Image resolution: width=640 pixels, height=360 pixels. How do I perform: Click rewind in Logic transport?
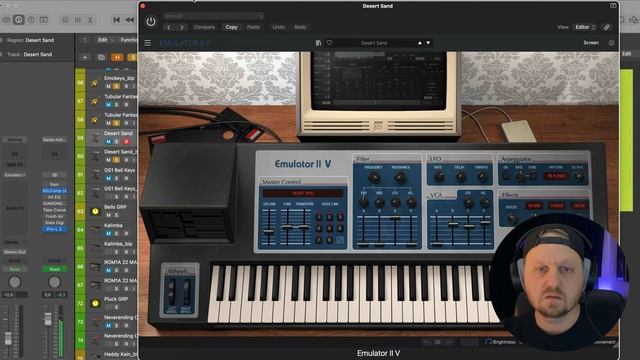[x=130, y=20]
